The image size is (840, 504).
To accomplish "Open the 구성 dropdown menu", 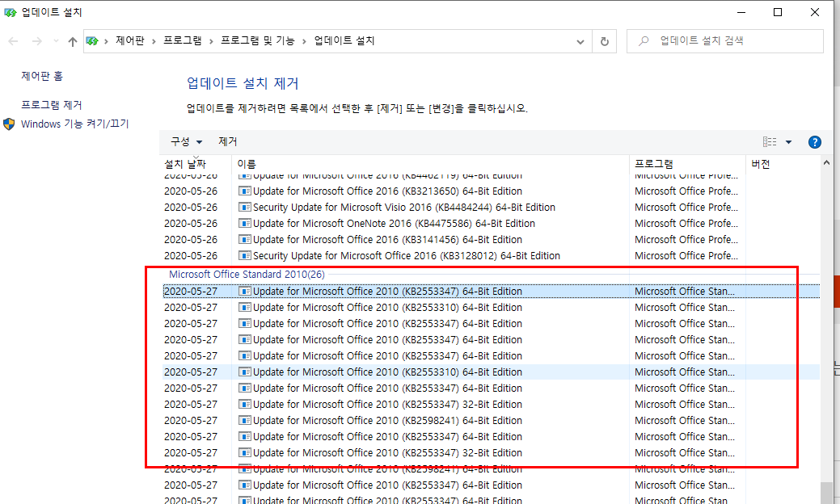I will click(x=186, y=142).
